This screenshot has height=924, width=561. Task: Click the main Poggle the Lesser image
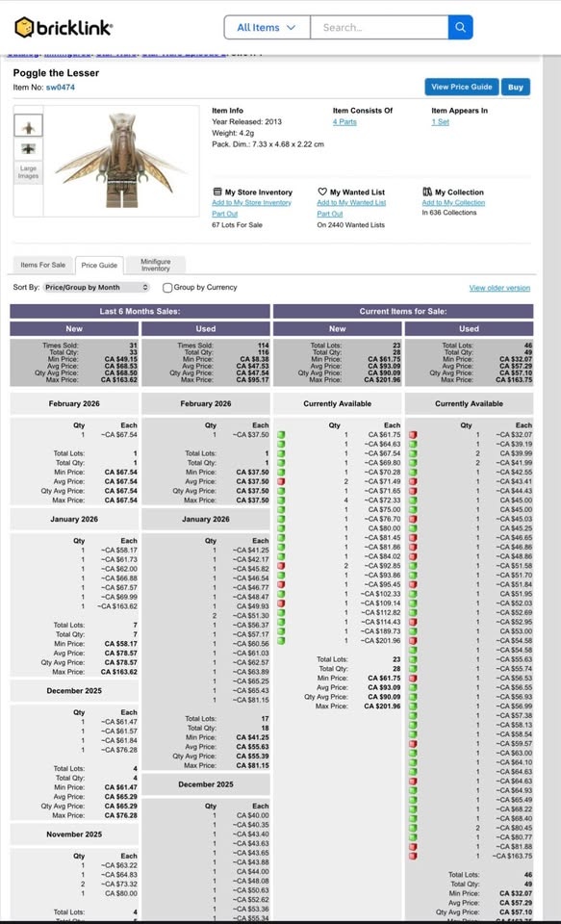click(122, 161)
